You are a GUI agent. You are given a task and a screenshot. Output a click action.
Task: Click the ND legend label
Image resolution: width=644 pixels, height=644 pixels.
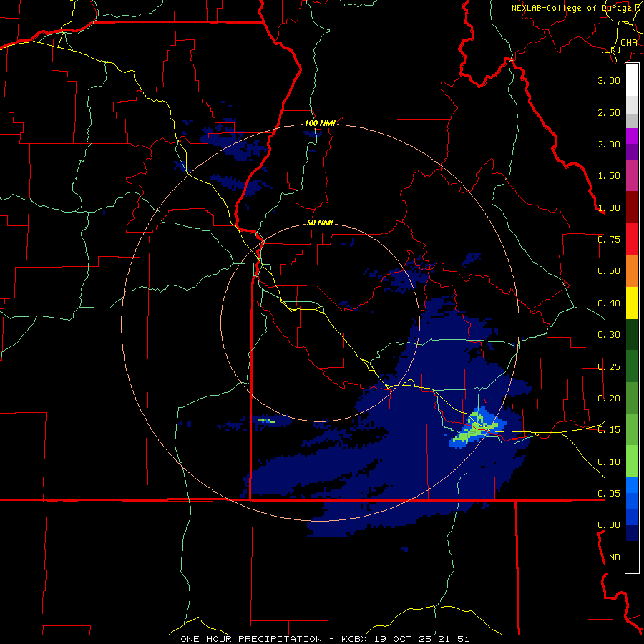pyautogui.click(x=615, y=557)
